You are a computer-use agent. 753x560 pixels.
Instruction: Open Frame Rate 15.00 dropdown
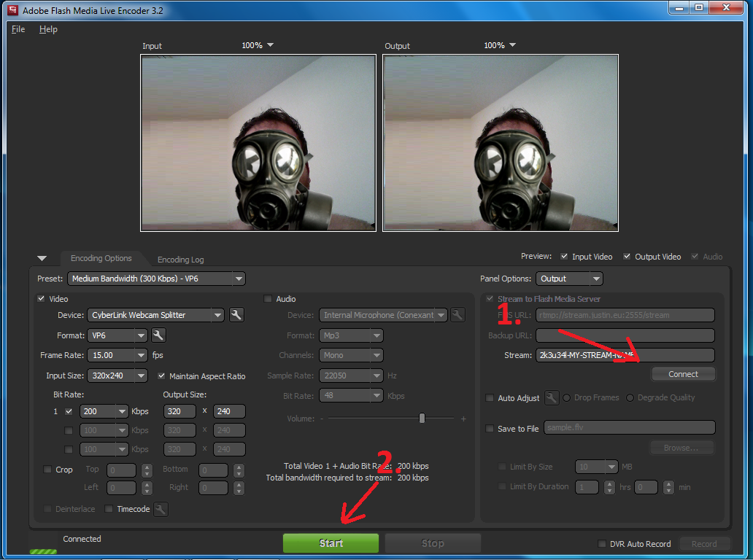coord(117,355)
